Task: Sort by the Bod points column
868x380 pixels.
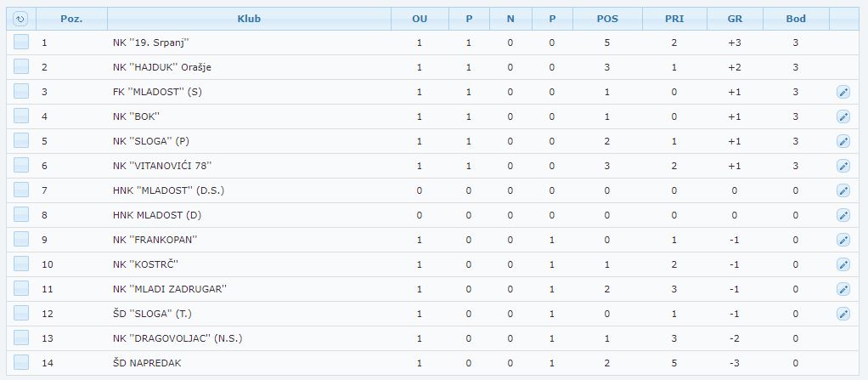Action: pos(796,19)
